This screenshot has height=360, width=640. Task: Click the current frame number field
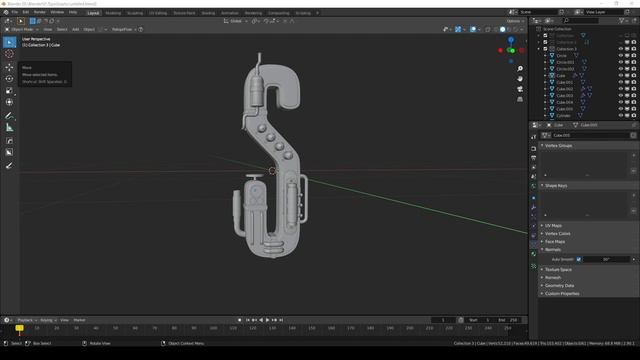[x=443, y=320]
